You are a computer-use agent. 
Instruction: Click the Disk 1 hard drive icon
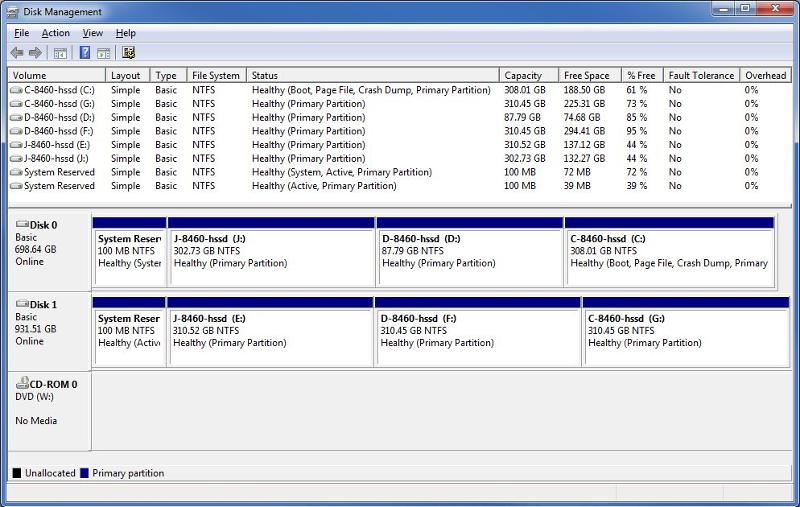tap(22, 303)
